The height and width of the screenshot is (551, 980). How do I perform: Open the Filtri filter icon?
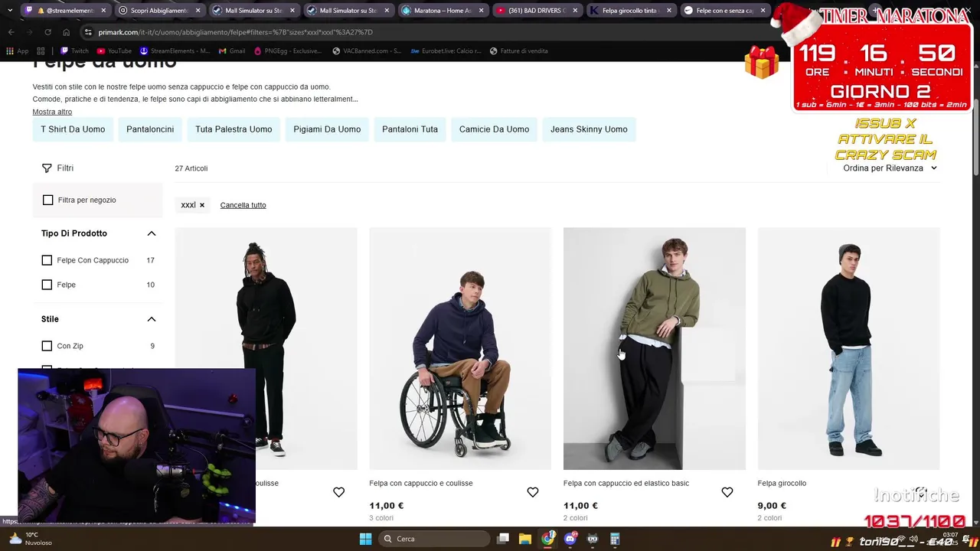(x=47, y=168)
